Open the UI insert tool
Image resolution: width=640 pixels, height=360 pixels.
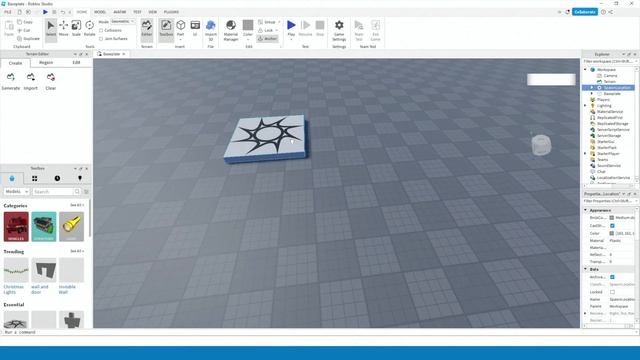[x=195, y=29]
